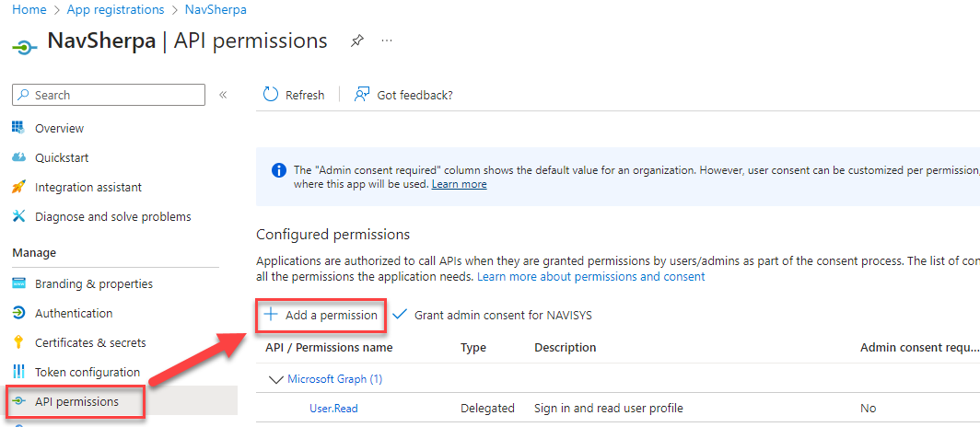Click Admin consent required column header
This screenshot has height=427, width=980.
[919, 348]
